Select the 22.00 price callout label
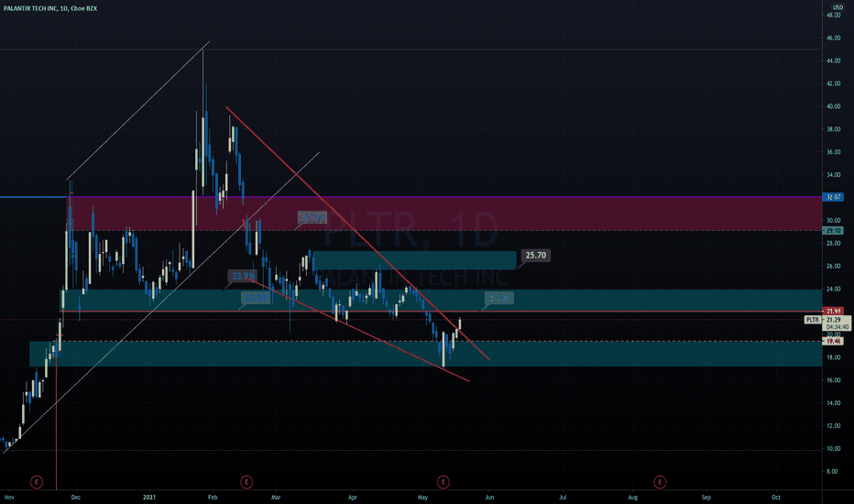This screenshot has height=504, width=854. click(256, 298)
